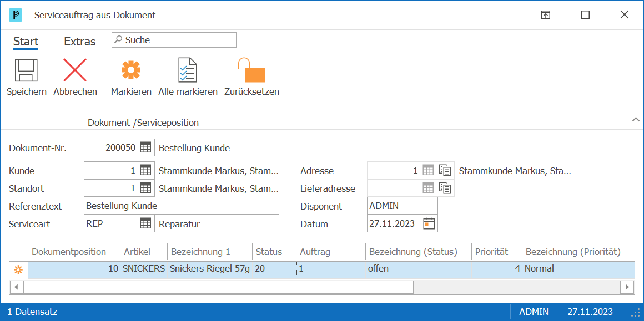644x321 pixels.
Task: Click the ribbon display options icon in title bar
Action: (x=545, y=15)
